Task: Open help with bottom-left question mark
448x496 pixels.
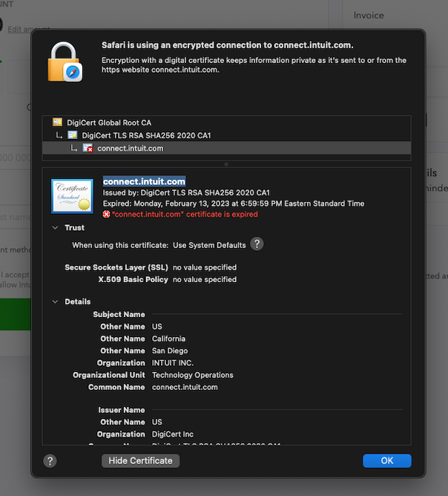Action: point(50,461)
